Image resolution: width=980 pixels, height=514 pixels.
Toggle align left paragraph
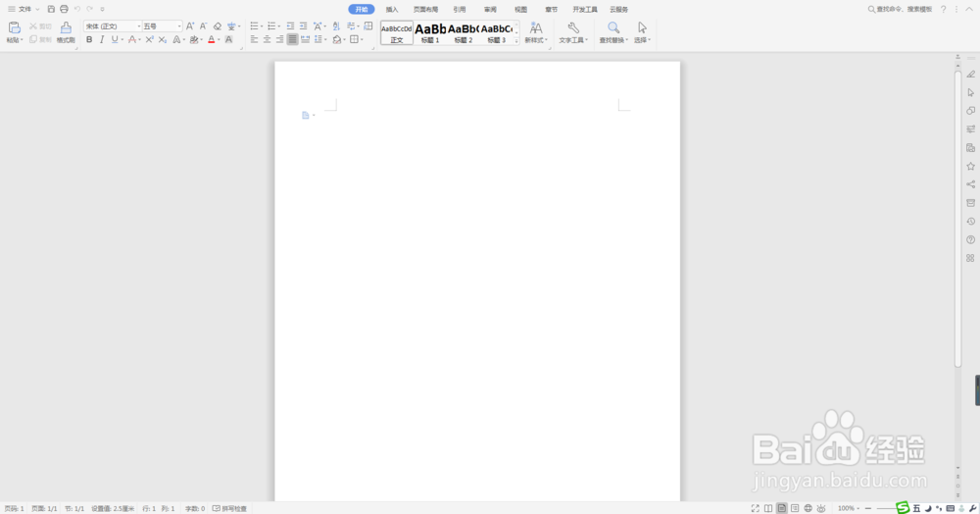tap(255, 39)
